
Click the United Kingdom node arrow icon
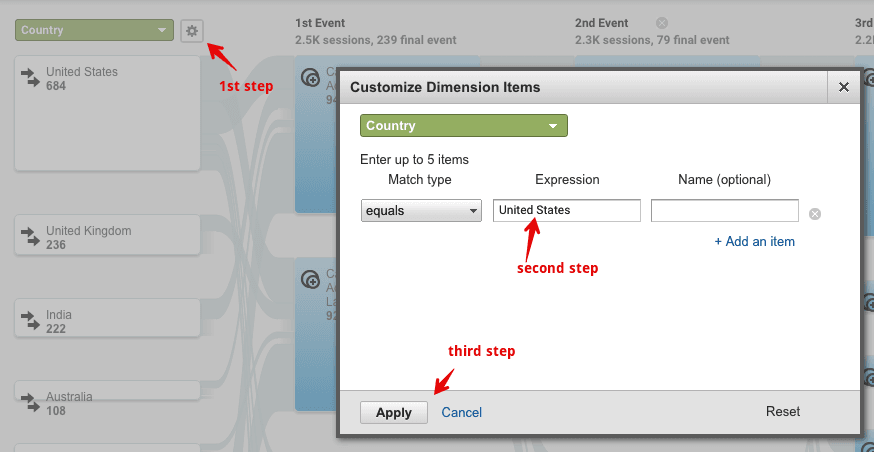tap(31, 236)
